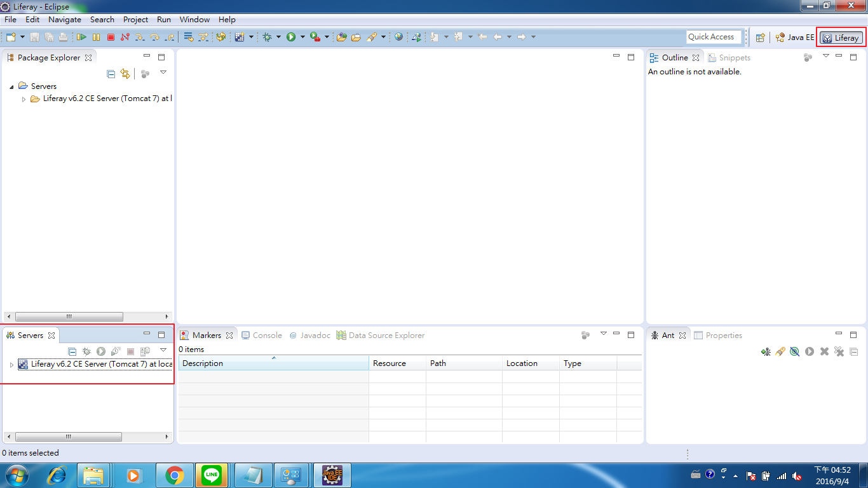The image size is (868, 488).
Task: Click the Run External Tools toolbar icon
Action: click(x=315, y=37)
